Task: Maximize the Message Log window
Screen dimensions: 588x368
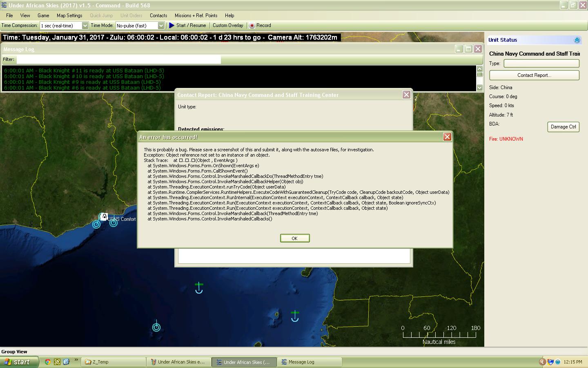Action: point(468,49)
